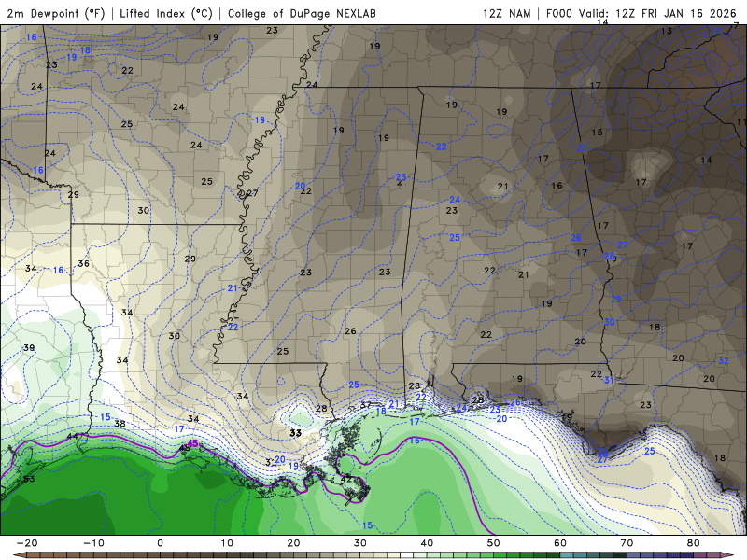Select the blue "28" contour label on Georgia border
Viewport: 747px width, 560px height.
point(610,256)
